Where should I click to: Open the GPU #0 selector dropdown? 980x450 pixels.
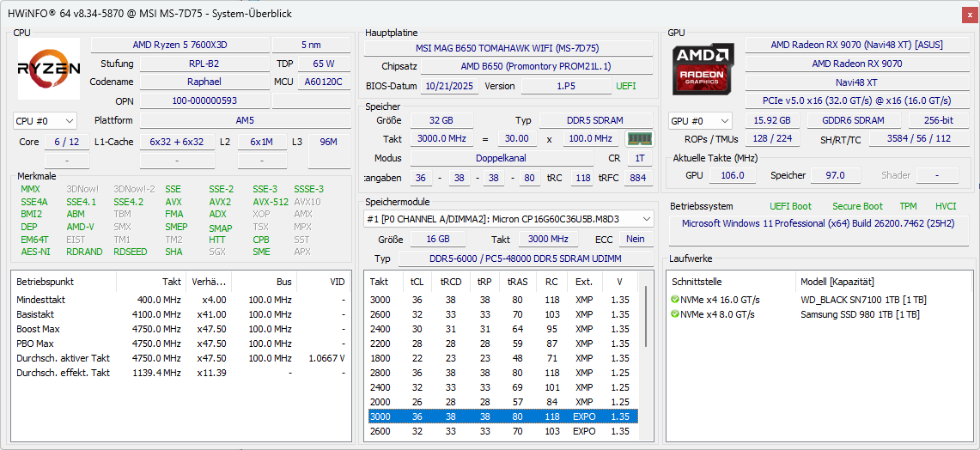click(x=700, y=120)
